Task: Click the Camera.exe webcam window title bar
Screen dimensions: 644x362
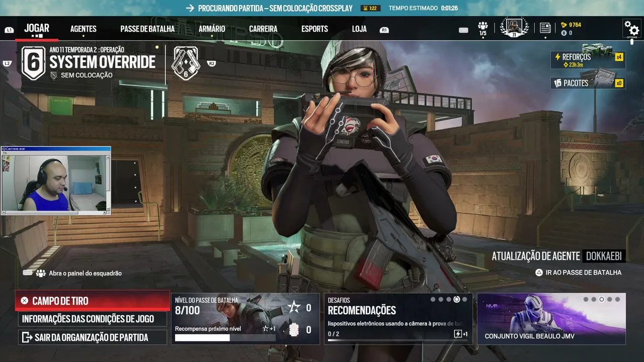Action: tap(56, 149)
